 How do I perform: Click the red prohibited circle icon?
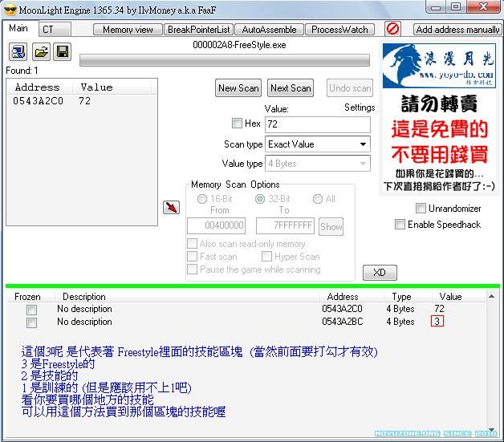393,29
